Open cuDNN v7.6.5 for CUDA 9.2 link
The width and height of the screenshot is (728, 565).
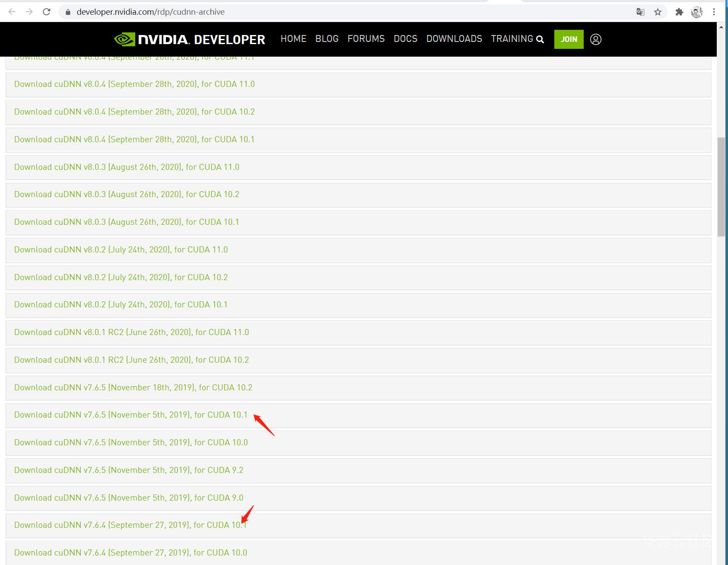129,470
